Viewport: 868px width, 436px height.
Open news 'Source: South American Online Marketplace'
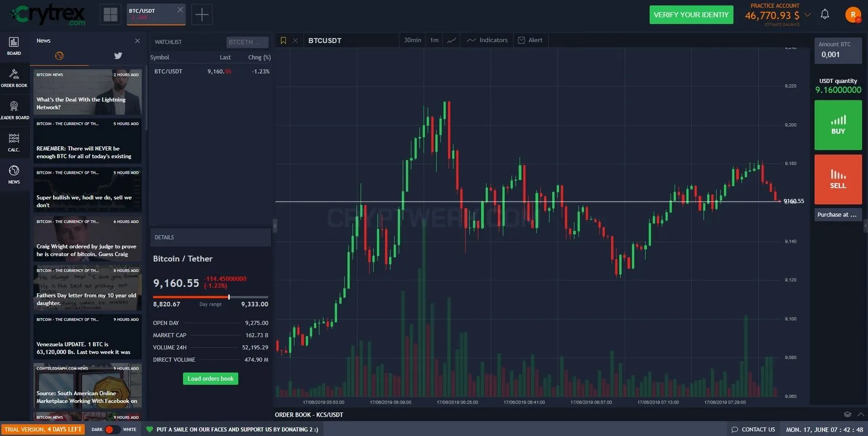pyautogui.click(x=87, y=386)
